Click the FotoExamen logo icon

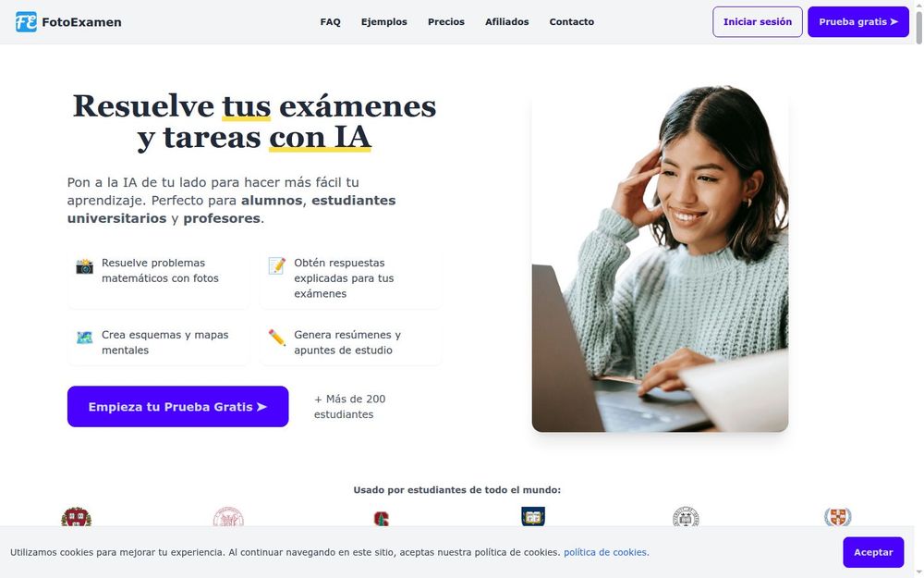point(26,22)
